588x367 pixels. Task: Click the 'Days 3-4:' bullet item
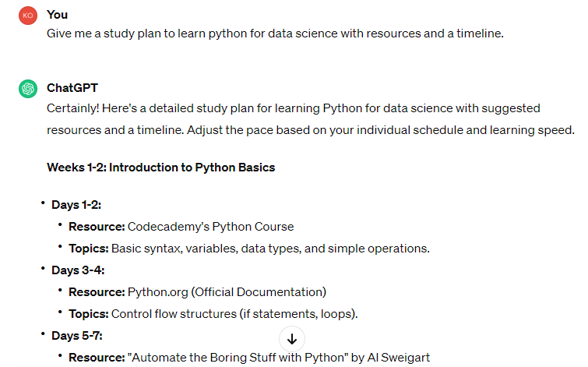click(x=78, y=270)
